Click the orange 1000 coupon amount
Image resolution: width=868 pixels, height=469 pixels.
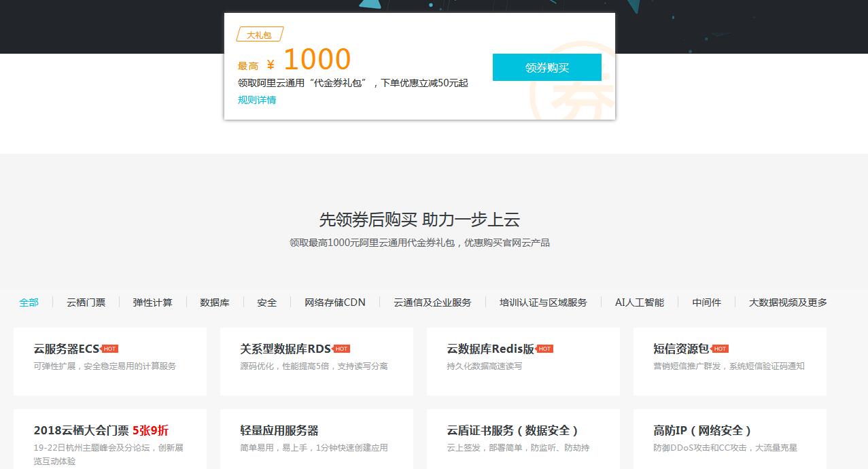[317, 59]
